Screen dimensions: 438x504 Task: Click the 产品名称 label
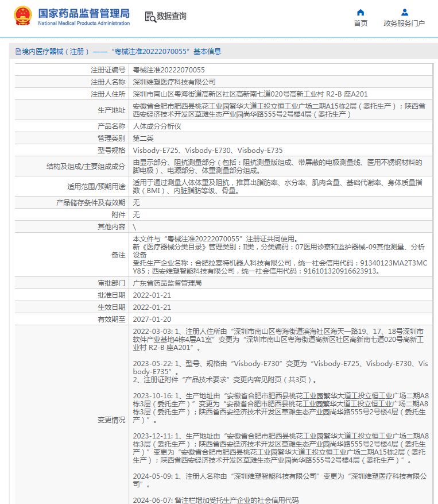(x=111, y=126)
